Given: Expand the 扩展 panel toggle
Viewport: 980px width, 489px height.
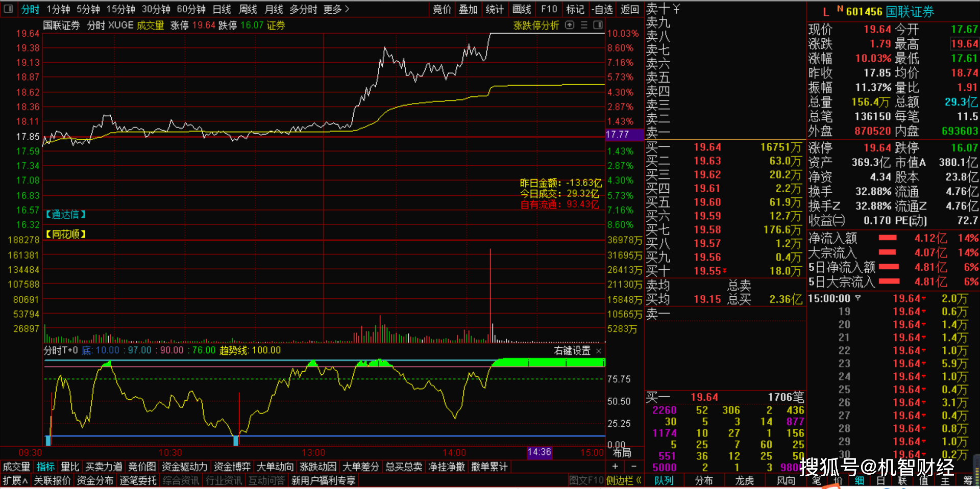Looking at the screenshot, I should (x=15, y=480).
